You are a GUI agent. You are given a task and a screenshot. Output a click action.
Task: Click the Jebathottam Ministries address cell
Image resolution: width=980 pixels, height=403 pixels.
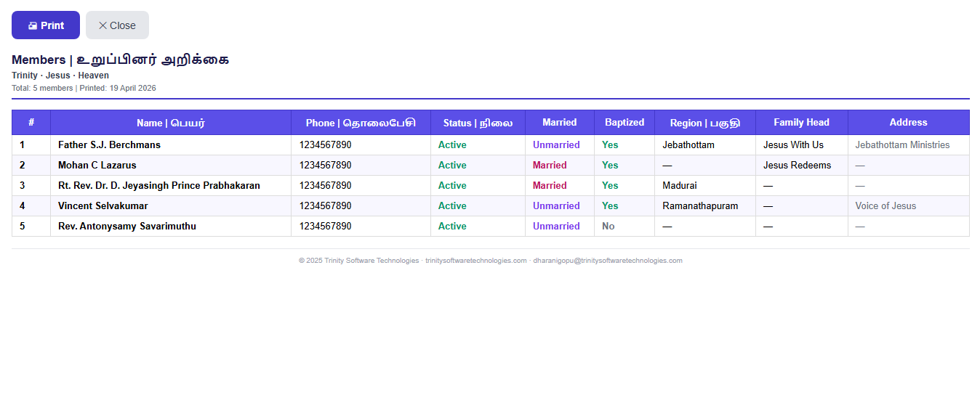(x=909, y=145)
